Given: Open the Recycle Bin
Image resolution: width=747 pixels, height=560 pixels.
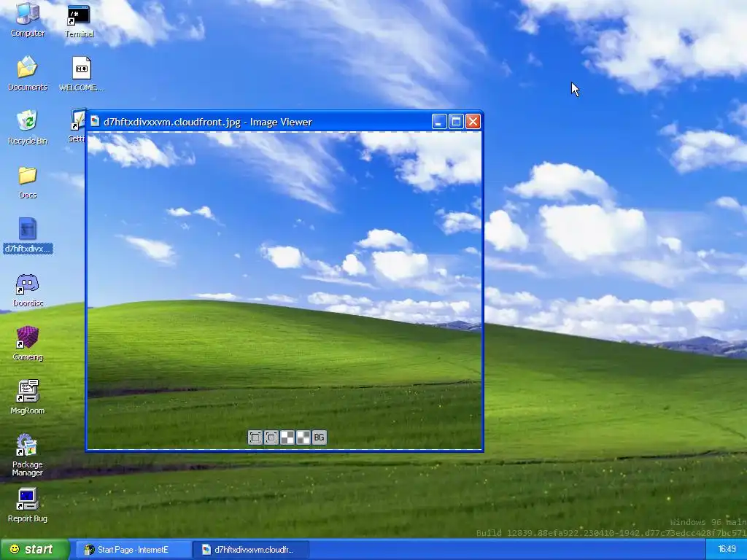Looking at the screenshot, I should click(x=28, y=127).
